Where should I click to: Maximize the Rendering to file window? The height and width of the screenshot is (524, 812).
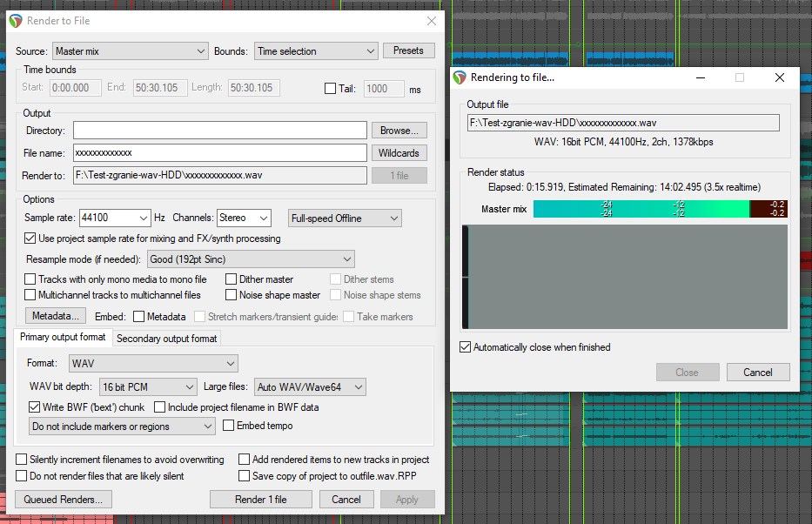[x=740, y=77]
